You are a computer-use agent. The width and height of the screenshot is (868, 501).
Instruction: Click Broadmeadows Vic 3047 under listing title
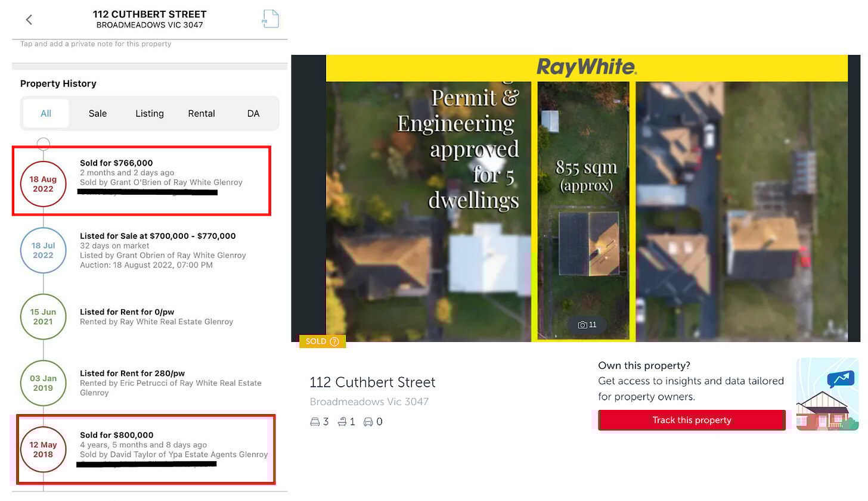click(369, 402)
